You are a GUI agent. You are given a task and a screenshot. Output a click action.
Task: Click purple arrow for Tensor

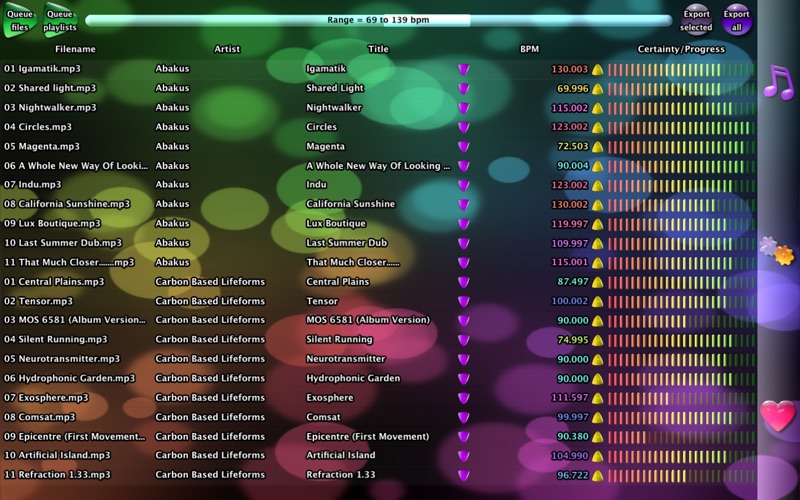(463, 302)
